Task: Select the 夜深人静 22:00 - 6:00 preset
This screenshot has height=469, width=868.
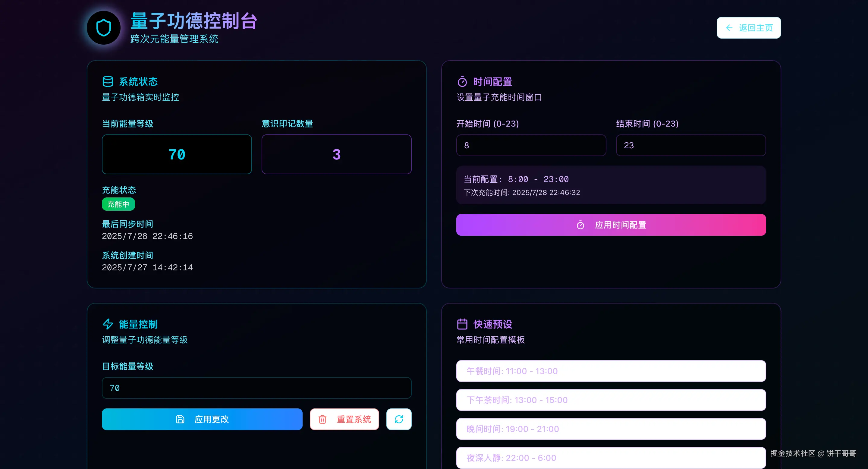Action: pos(611,458)
